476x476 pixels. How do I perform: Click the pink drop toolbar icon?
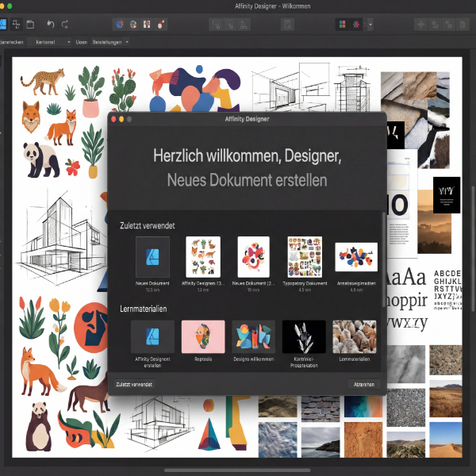(x=161, y=25)
